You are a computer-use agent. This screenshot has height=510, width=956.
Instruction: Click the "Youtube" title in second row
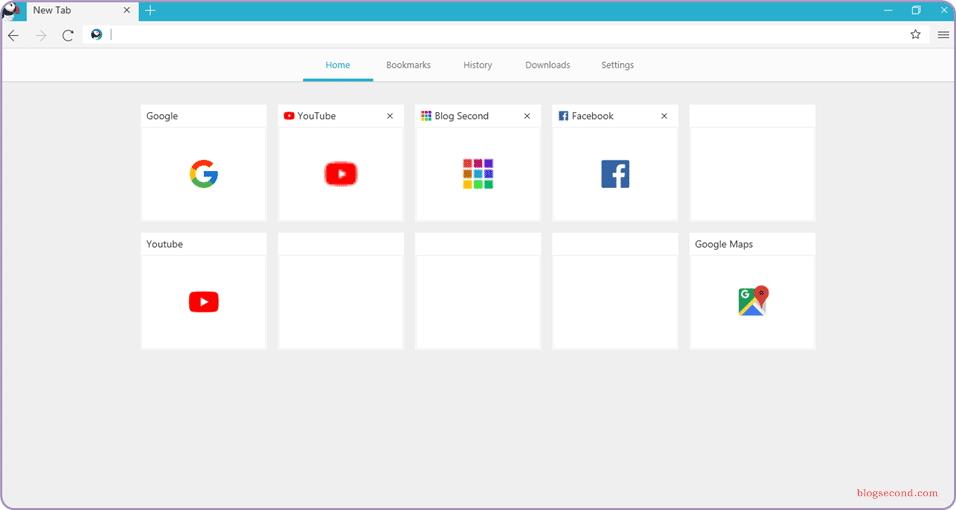coord(165,244)
